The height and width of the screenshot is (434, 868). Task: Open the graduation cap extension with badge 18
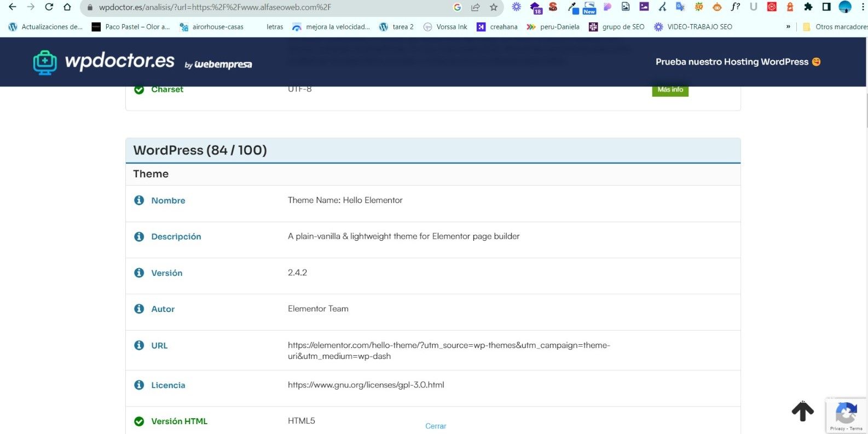pos(535,7)
